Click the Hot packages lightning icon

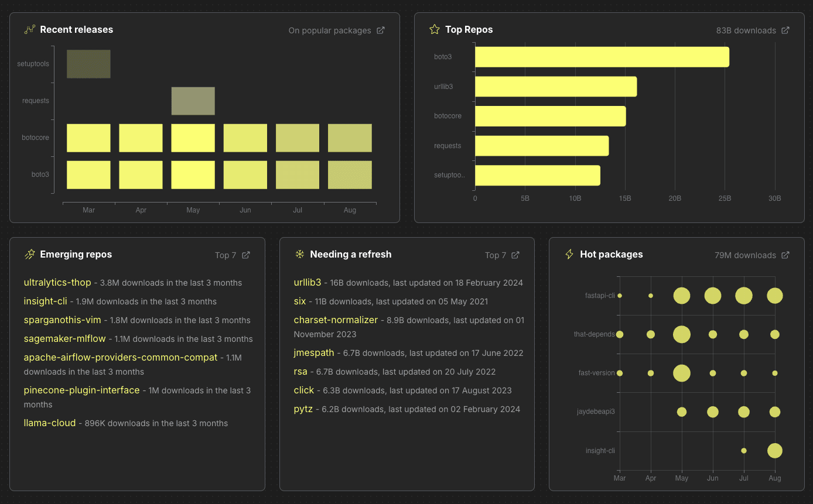[x=569, y=254]
